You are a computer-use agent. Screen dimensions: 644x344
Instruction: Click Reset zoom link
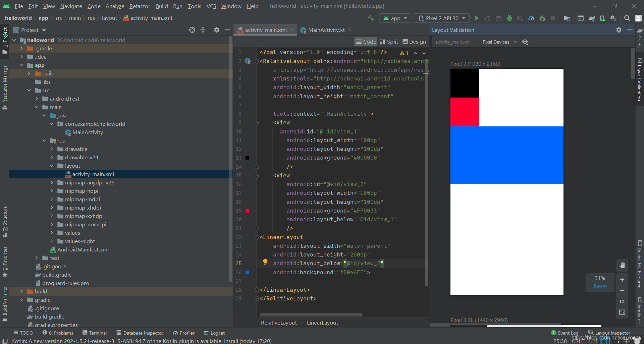click(600, 286)
